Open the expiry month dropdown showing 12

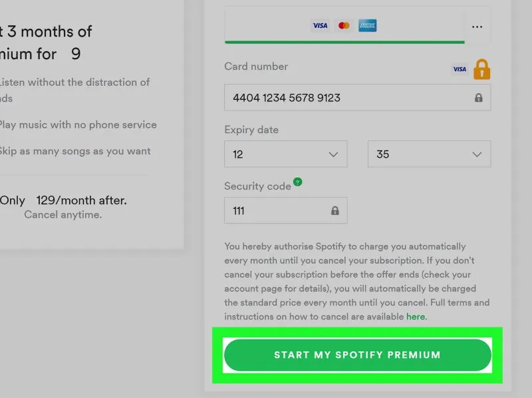(285, 154)
